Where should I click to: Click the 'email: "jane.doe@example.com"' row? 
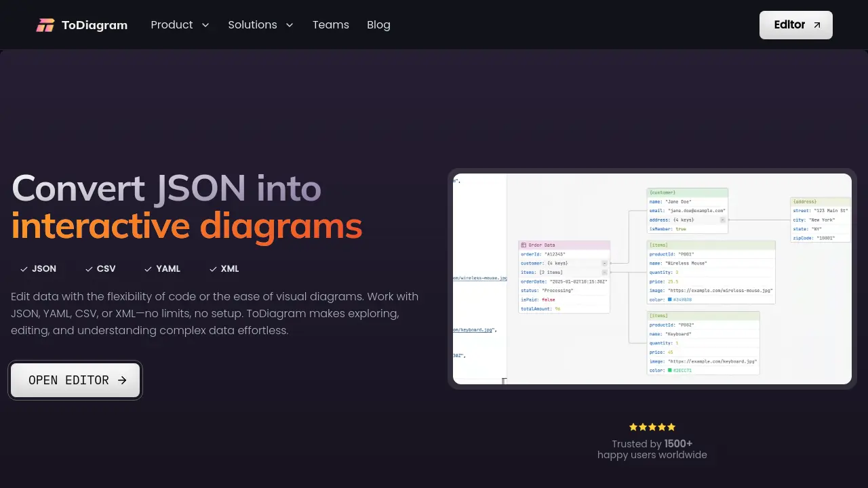click(x=687, y=211)
